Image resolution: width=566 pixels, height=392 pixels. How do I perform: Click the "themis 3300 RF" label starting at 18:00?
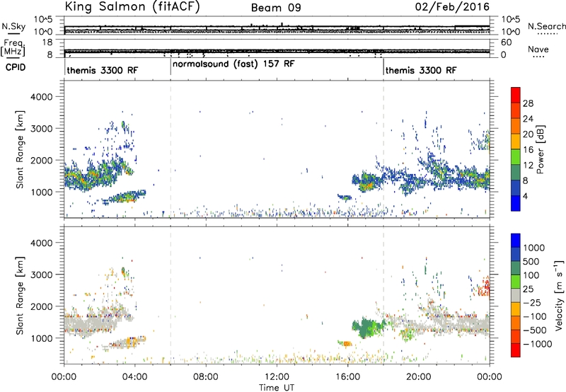421,70
